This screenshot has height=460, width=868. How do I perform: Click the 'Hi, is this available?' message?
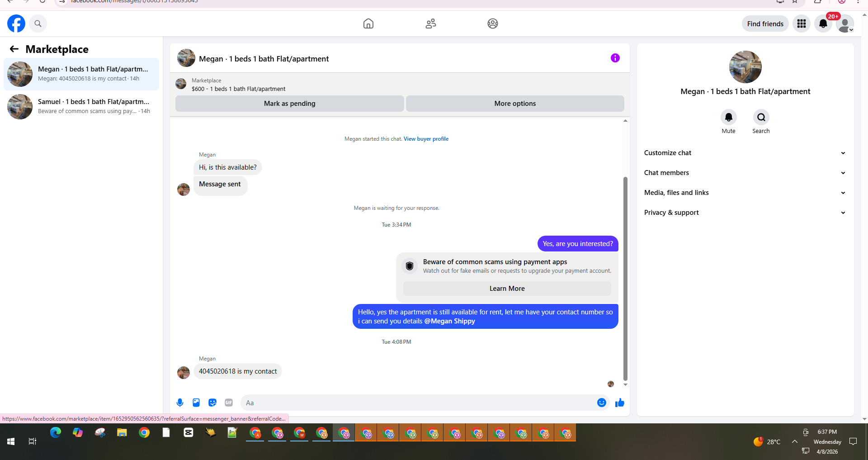point(228,167)
